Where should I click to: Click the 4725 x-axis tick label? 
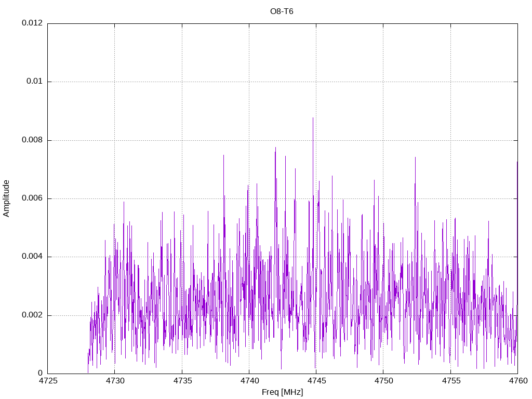[x=48, y=381]
